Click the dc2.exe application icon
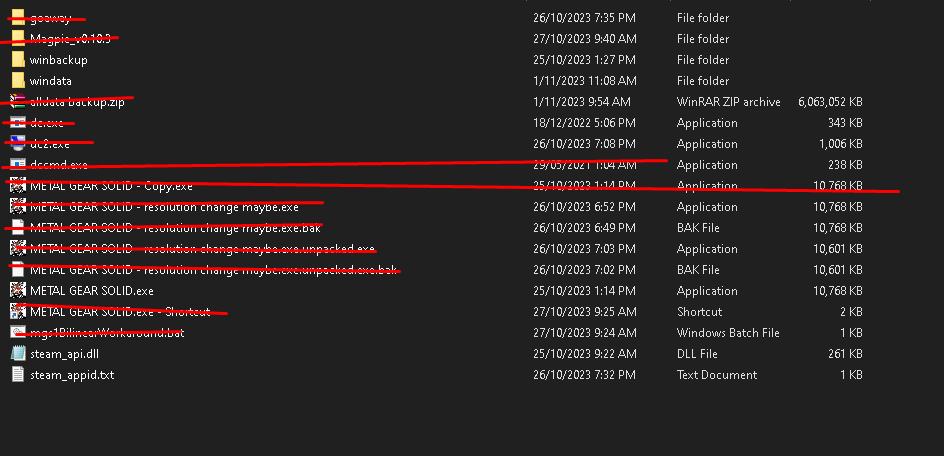The width and height of the screenshot is (944, 456). pyautogui.click(x=18, y=143)
